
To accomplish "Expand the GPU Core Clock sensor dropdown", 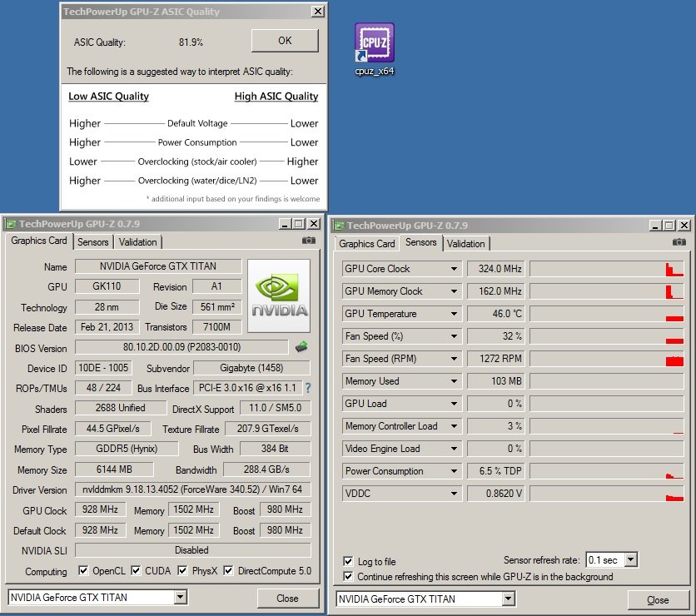I will point(455,269).
